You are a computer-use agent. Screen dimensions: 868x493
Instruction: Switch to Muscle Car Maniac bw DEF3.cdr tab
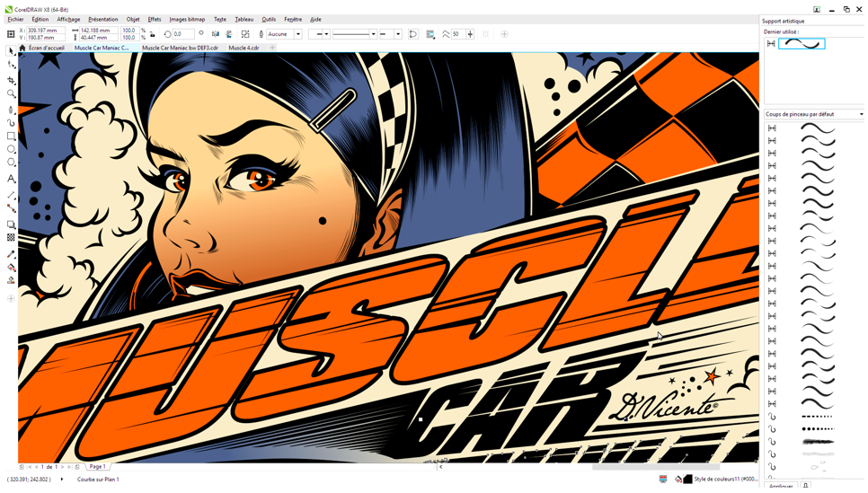pos(180,48)
